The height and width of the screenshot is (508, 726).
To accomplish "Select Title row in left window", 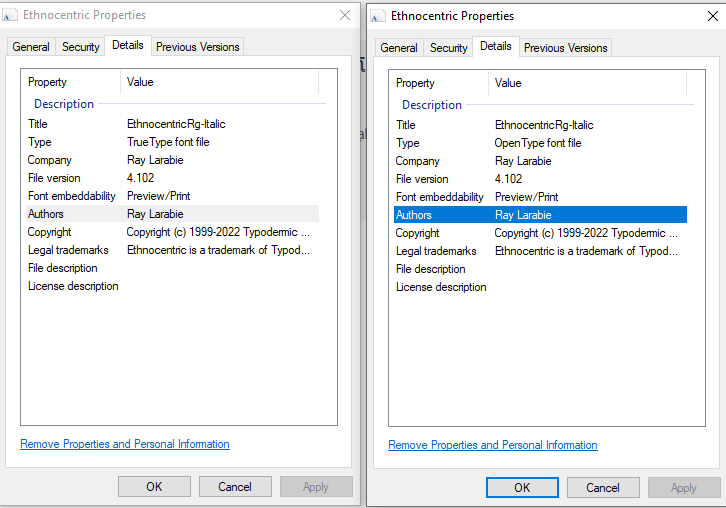I will (x=172, y=124).
